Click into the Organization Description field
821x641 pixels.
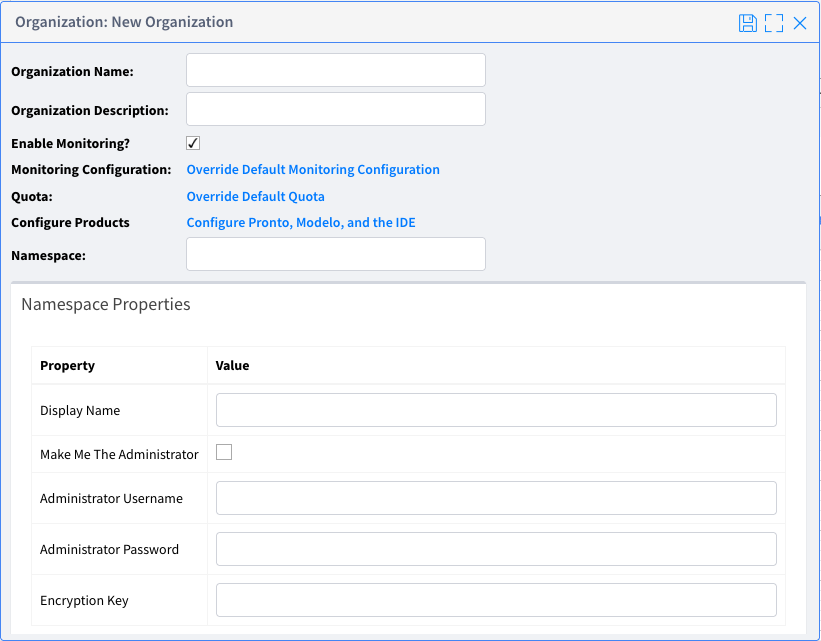(336, 109)
